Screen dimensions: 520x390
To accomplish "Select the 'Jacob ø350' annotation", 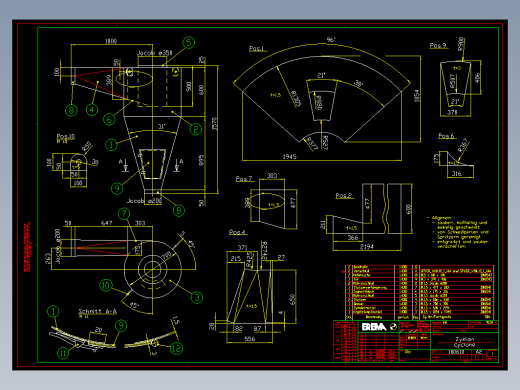I will click(x=155, y=53).
